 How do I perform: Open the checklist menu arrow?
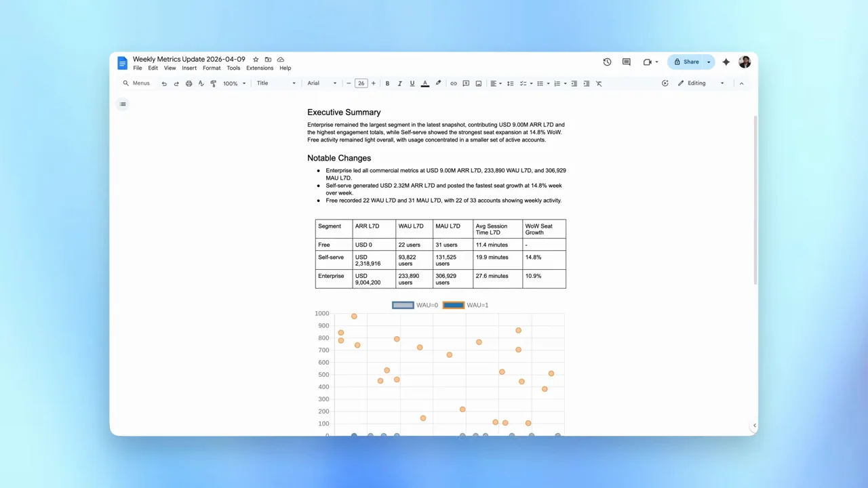pos(531,83)
